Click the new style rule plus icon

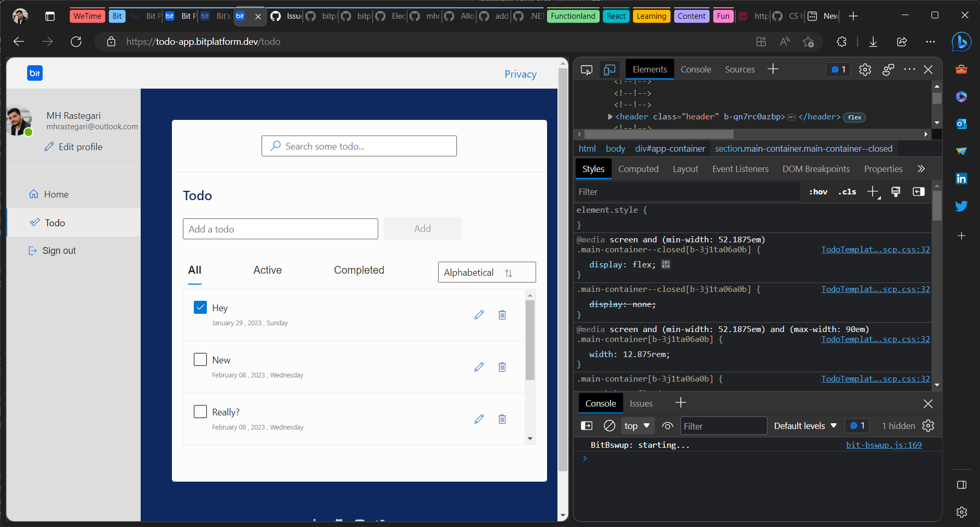pos(872,191)
